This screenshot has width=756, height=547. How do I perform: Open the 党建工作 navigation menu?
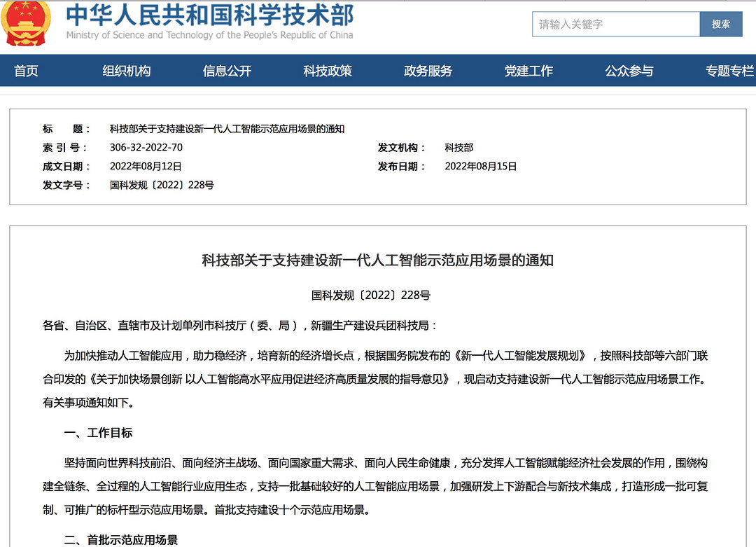coord(528,71)
